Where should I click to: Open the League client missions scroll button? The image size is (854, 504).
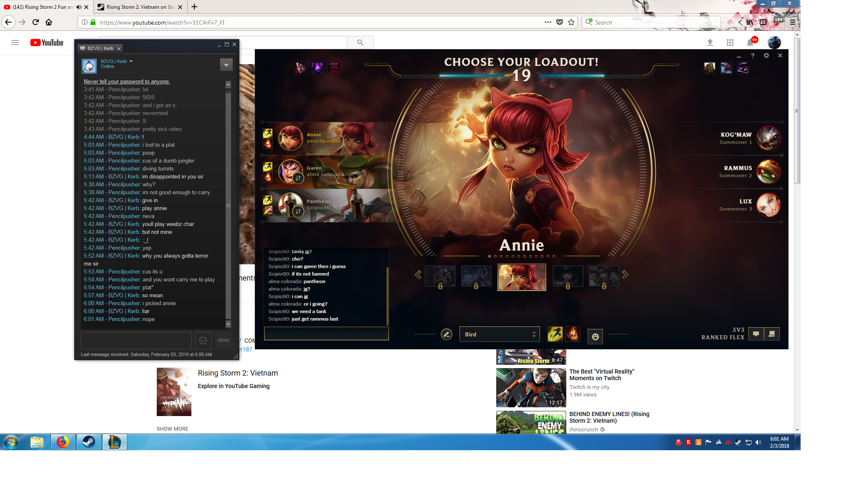pyautogui.click(x=771, y=334)
